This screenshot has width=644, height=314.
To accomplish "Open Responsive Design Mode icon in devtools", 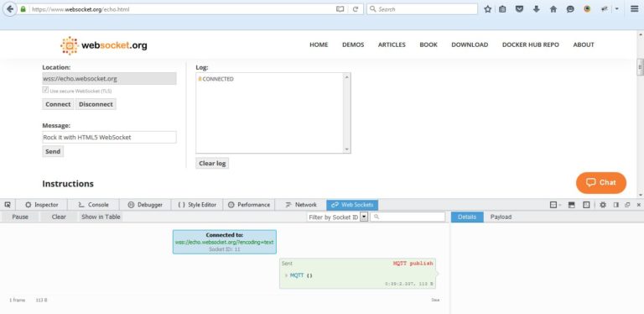I will pyautogui.click(x=586, y=205).
